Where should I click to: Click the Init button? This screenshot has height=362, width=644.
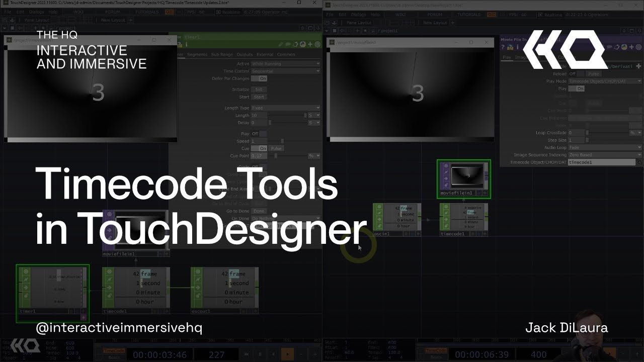[259, 89]
